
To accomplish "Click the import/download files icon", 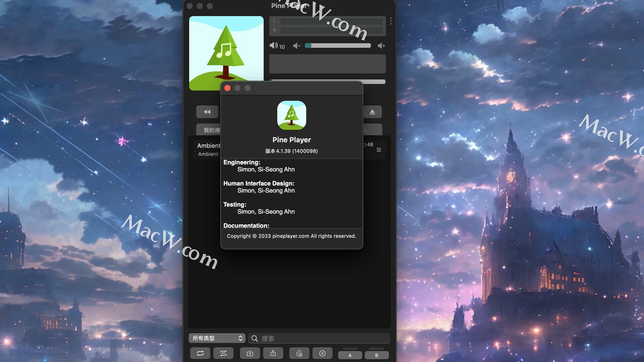I will 250,353.
